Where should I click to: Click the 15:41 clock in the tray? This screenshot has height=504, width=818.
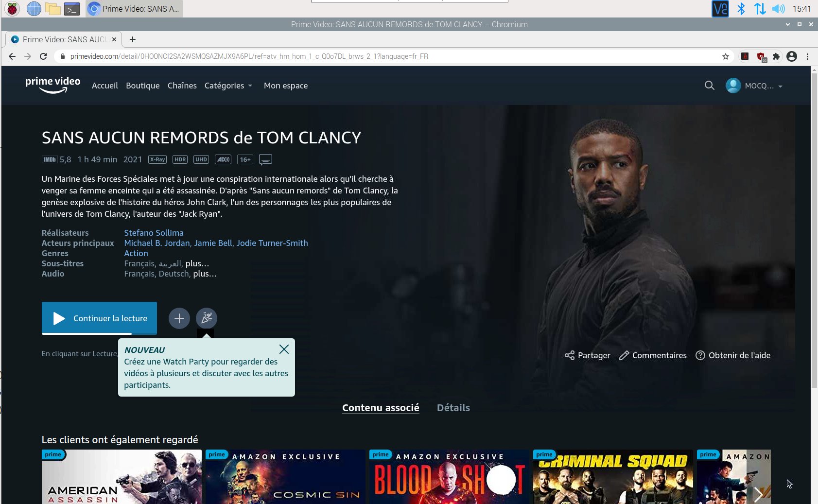[801, 9]
